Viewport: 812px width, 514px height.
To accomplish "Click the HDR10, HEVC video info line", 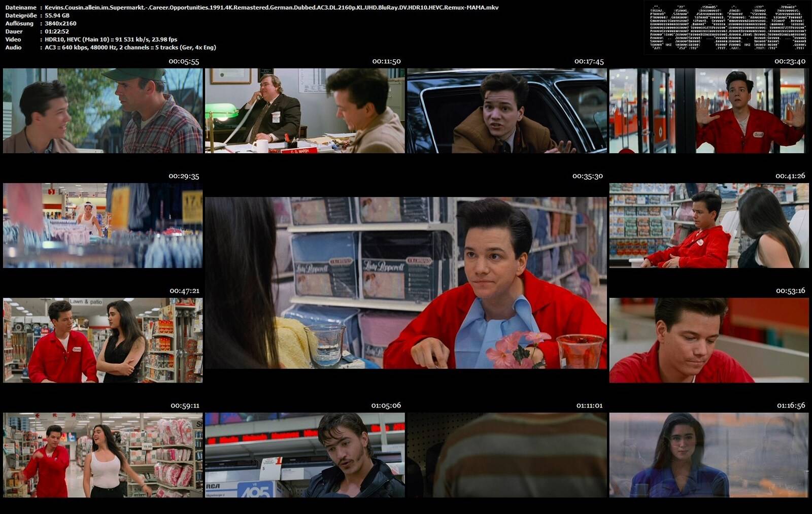I will click(111, 40).
